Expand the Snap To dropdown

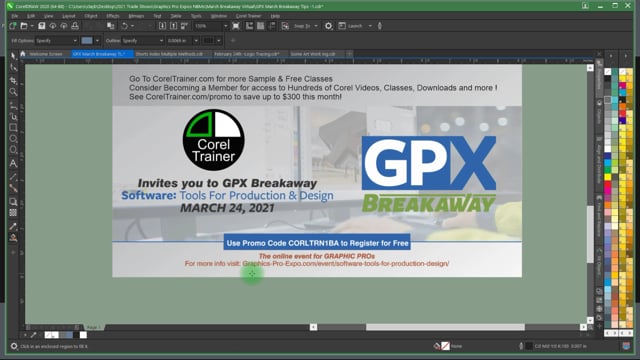[x=316, y=26]
